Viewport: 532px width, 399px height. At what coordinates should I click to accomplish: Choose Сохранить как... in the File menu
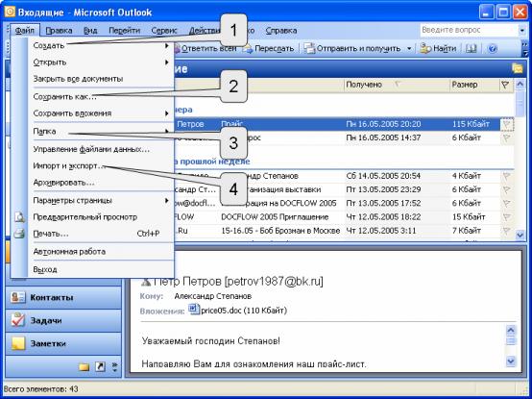[x=101, y=97]
